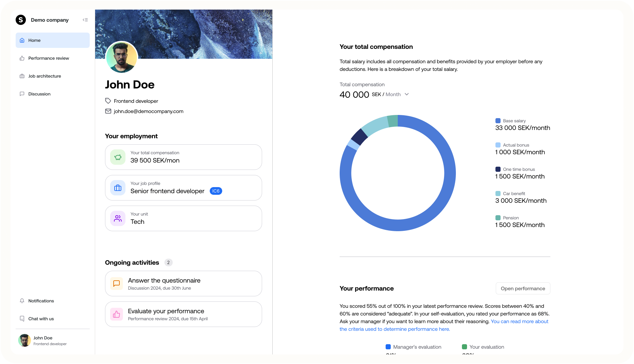Image resolution: width=634 pixels, height=364 pixels.
Task: Open Notifications from the bell icon
Action: coord(22,301)
